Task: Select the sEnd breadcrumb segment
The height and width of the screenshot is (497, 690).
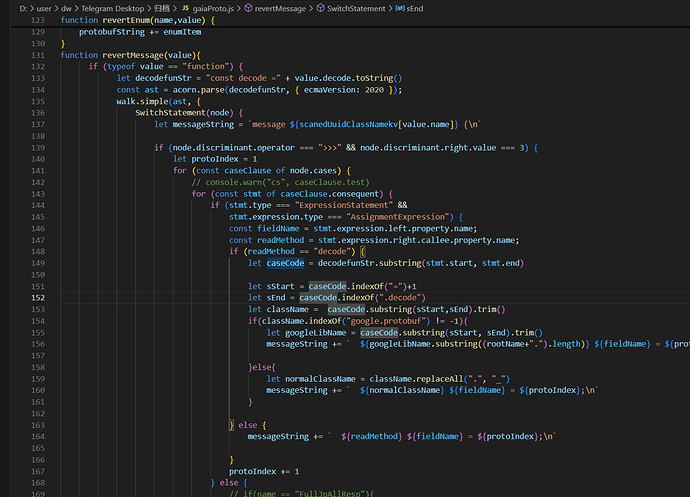Action: click(x=415, y=8)
